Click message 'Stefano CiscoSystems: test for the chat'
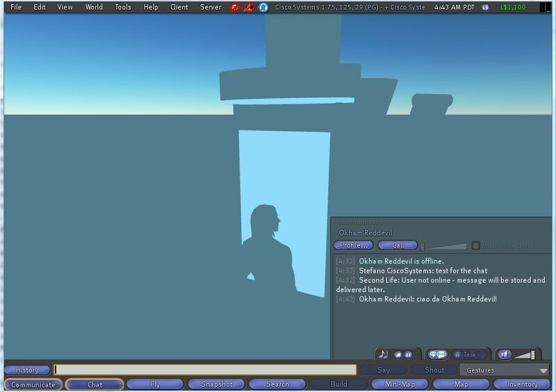The image size is (556, 392). coord(423,270)
